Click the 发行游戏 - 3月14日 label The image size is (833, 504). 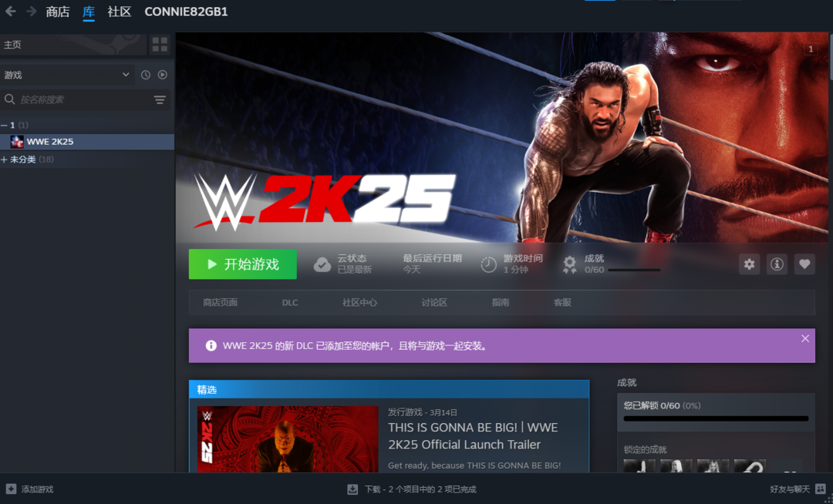point(423,412)
